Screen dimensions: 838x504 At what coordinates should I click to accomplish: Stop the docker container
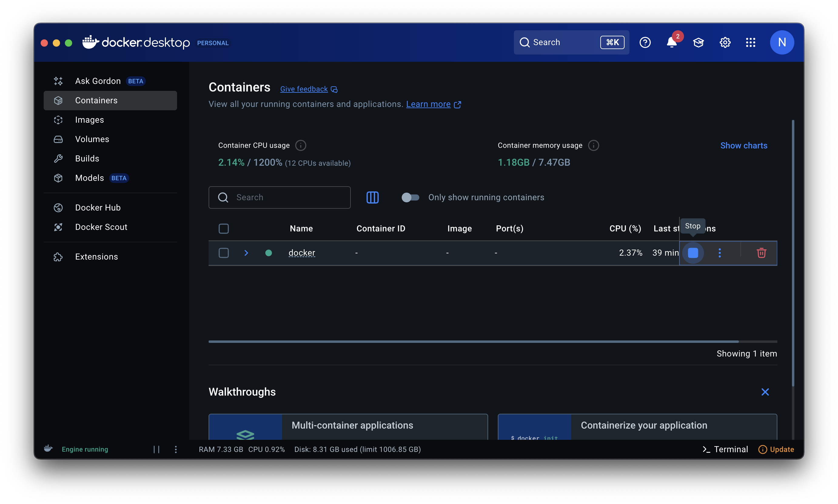(692, 253)
